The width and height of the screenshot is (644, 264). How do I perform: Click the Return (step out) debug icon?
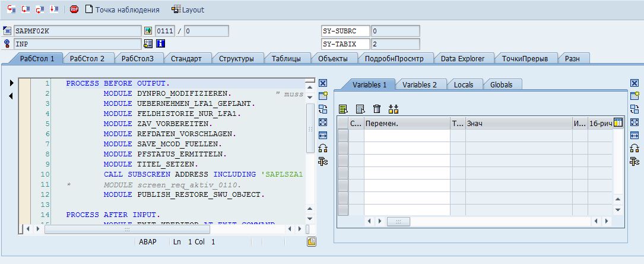pos(40,10)
